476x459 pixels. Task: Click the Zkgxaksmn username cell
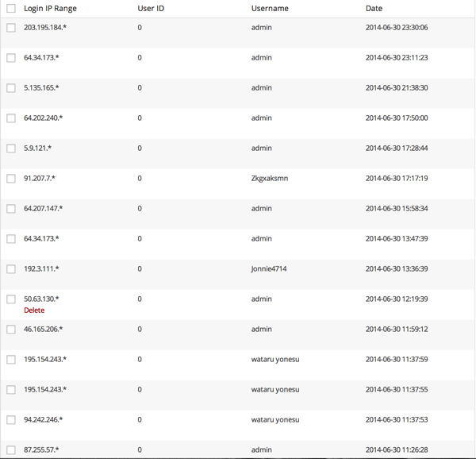270,179
